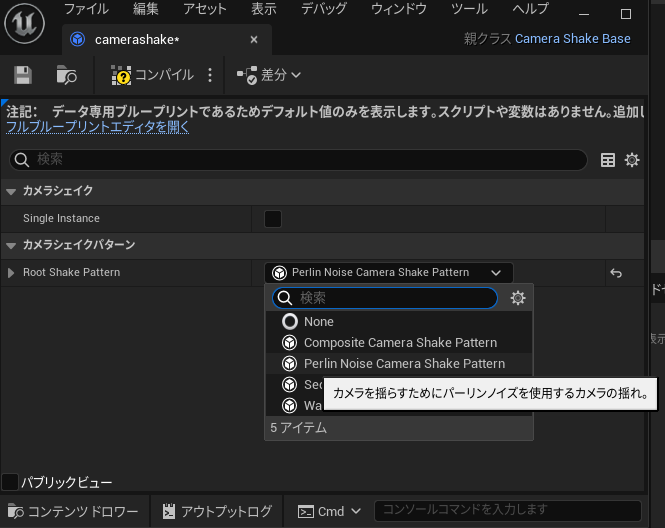Click the console command input field
This screenshot has width=665, height=528.
pos(507,511)
